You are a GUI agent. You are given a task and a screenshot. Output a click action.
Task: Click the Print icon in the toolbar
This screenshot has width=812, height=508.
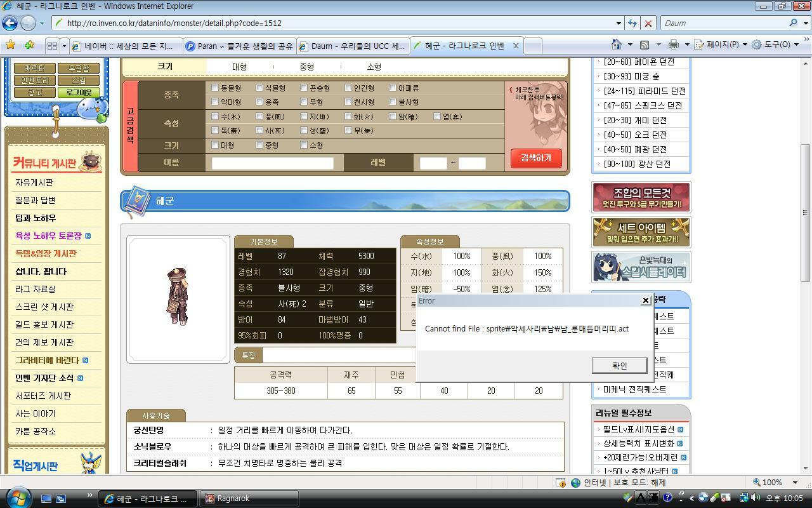click(673, 44)
